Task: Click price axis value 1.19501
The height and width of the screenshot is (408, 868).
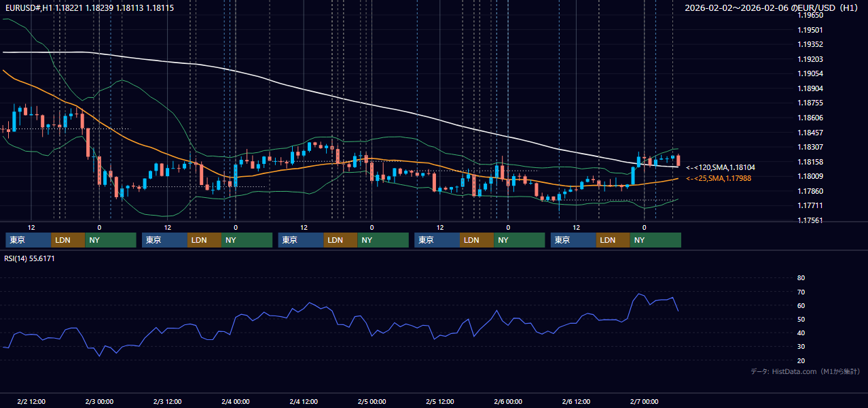Action: [x=810, y=30]
